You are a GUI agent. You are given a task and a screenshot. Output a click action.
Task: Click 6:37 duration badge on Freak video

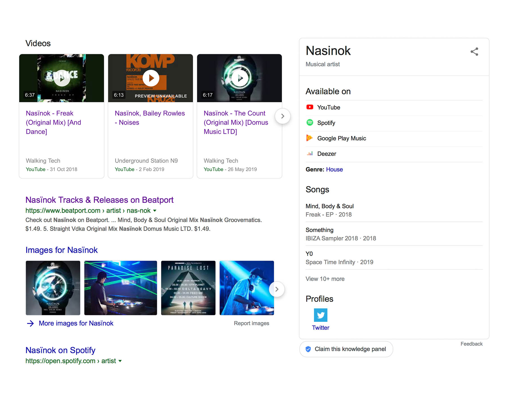30,95
